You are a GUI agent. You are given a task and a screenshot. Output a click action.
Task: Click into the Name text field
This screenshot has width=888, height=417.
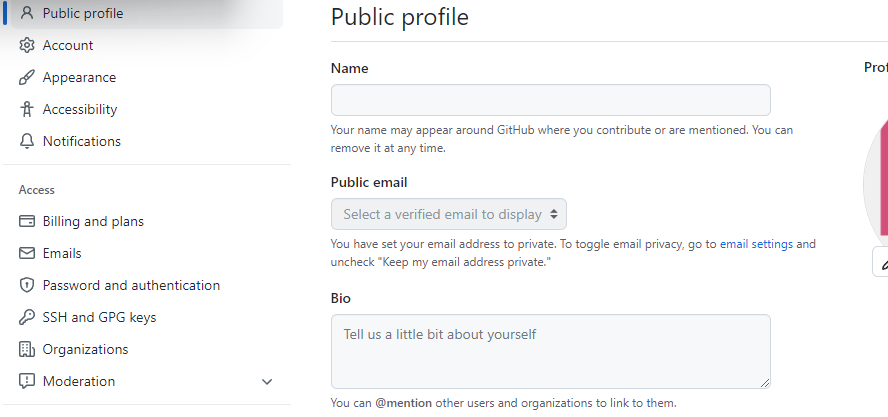(550, 100)
